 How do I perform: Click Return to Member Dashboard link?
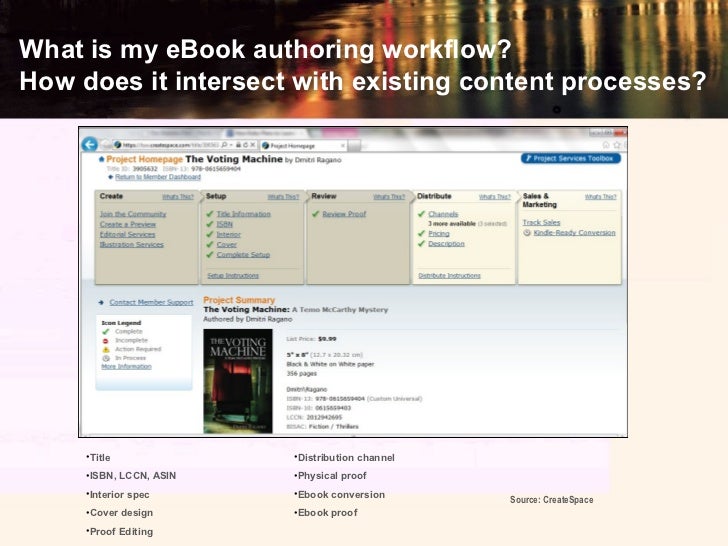158,177
